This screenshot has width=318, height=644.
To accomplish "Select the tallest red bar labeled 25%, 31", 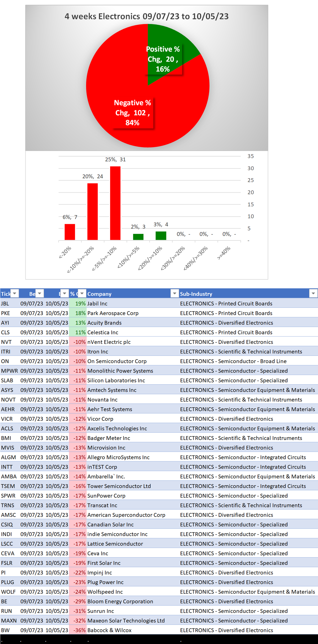I will [115, 203].
